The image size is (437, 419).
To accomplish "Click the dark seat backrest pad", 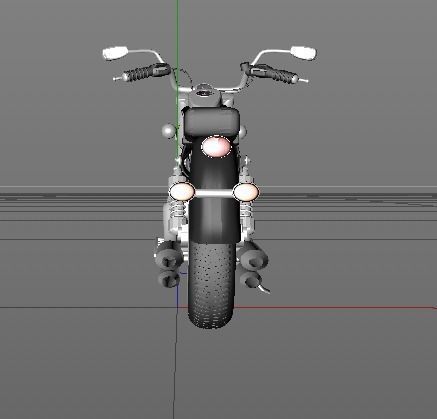I will [x=212, y=122].
